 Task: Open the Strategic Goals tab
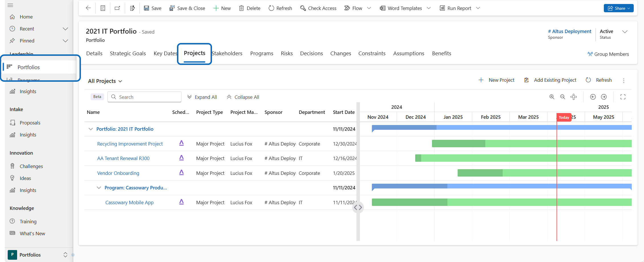pos(128,54)
